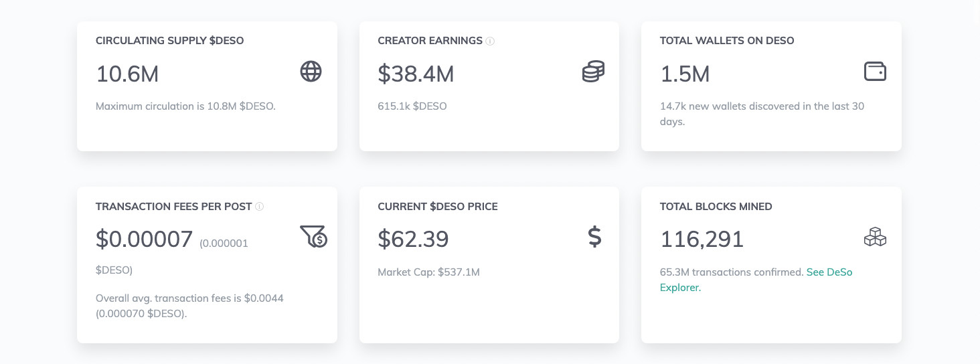Click the Total Wallets on DeSo heading
The image size is (980, 364).
[727, 41]
